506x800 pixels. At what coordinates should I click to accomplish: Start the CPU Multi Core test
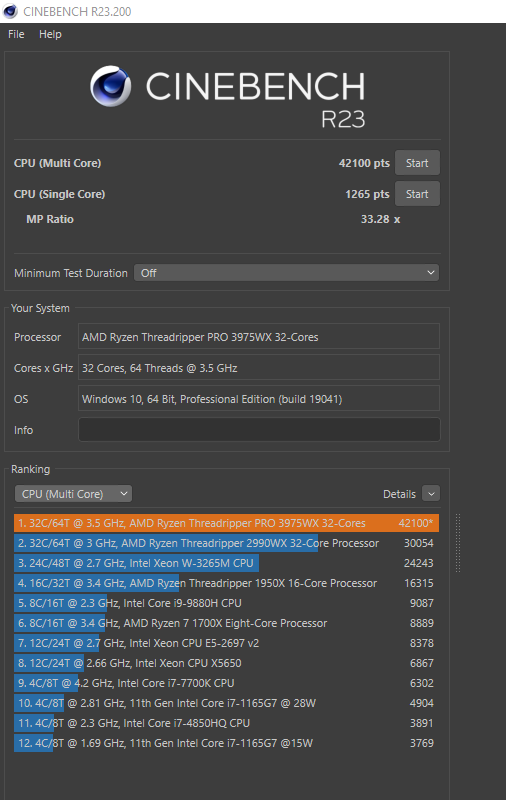coord(417,163)
